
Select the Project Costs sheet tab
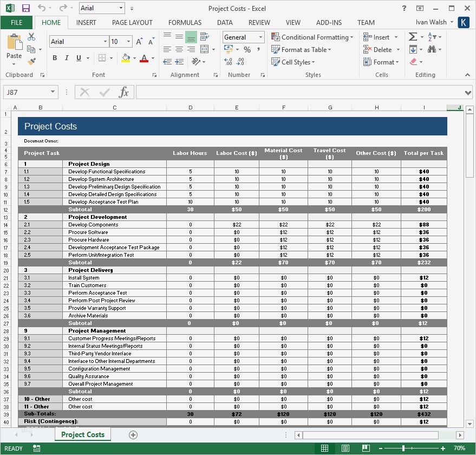coord(83,434)
